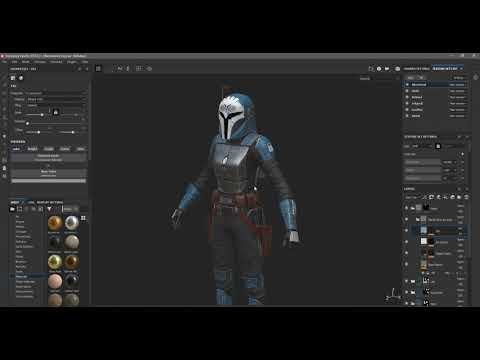
Task: Toggle the rough channel in Material section
Action: [49, 149]
